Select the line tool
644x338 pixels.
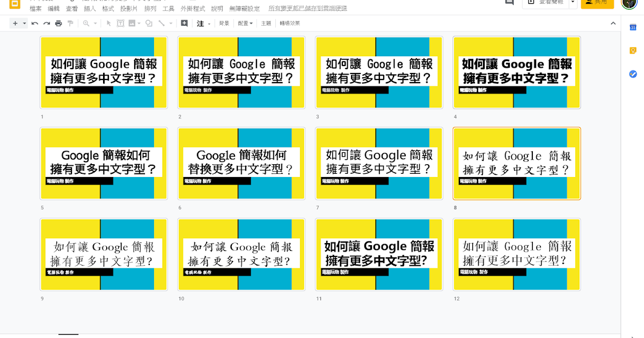(162, 24)
